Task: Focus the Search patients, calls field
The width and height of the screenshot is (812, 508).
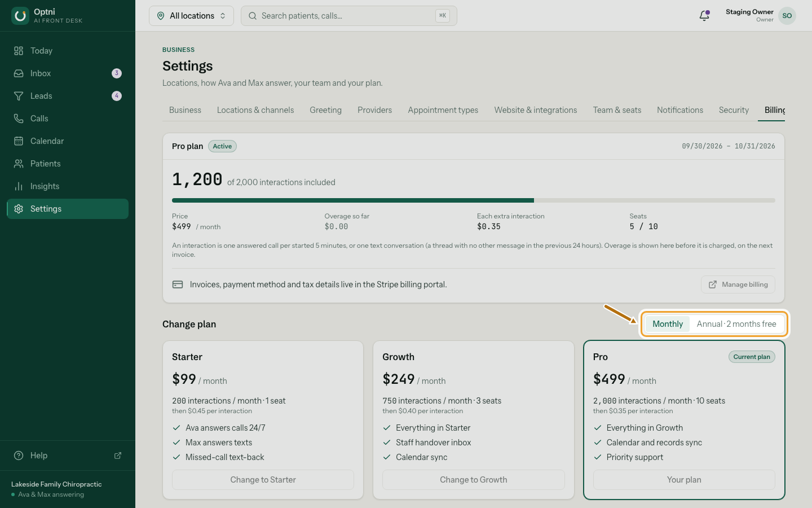Action: click(x=349, y=16)
